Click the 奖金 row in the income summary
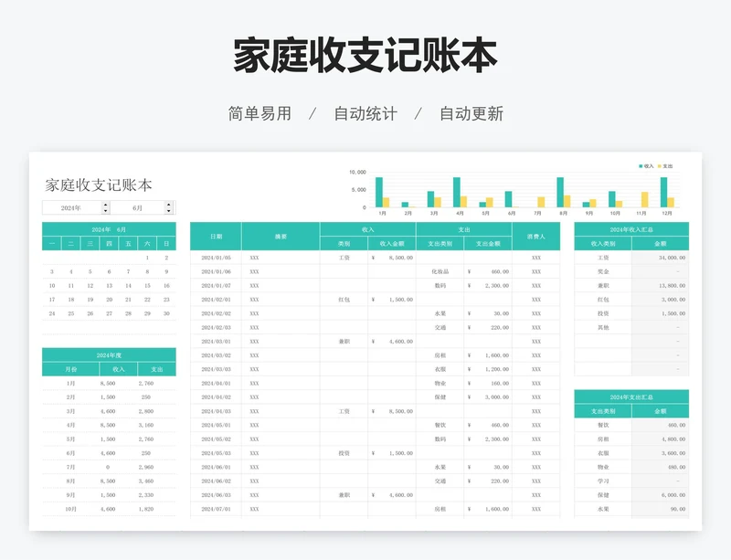The image size is (731, 560). pyautogui.click(x=631, y=271)
